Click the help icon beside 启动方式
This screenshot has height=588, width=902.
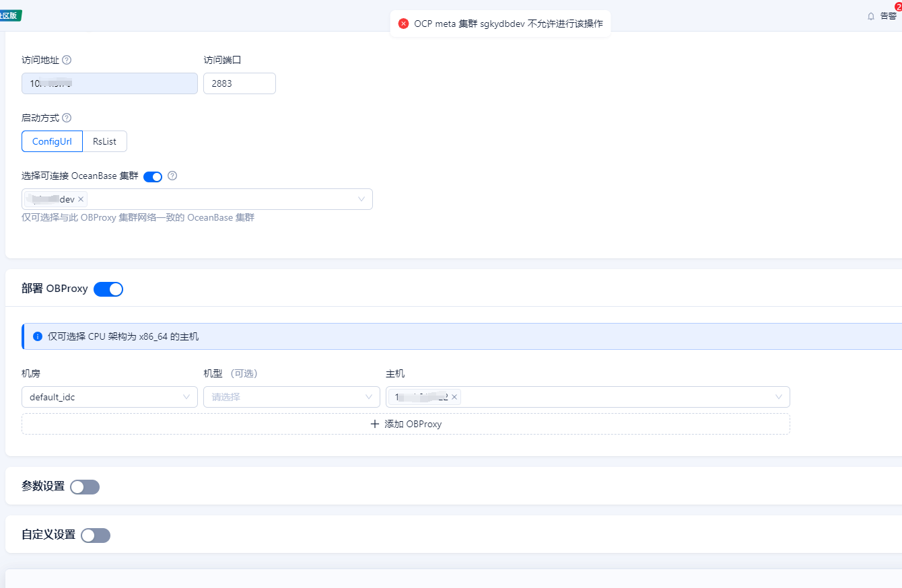[67, 118]
